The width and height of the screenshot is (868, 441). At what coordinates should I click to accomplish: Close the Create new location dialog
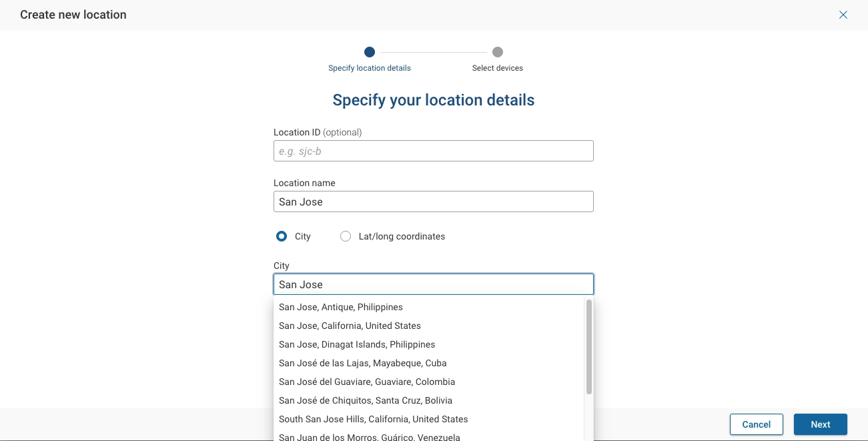click(x=843, y=15)
